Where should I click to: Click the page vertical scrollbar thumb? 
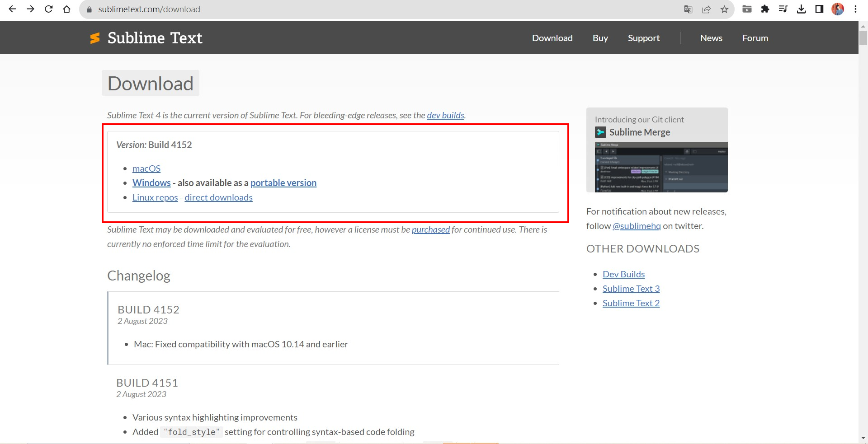pyautogui.click(x=863, y=37)
